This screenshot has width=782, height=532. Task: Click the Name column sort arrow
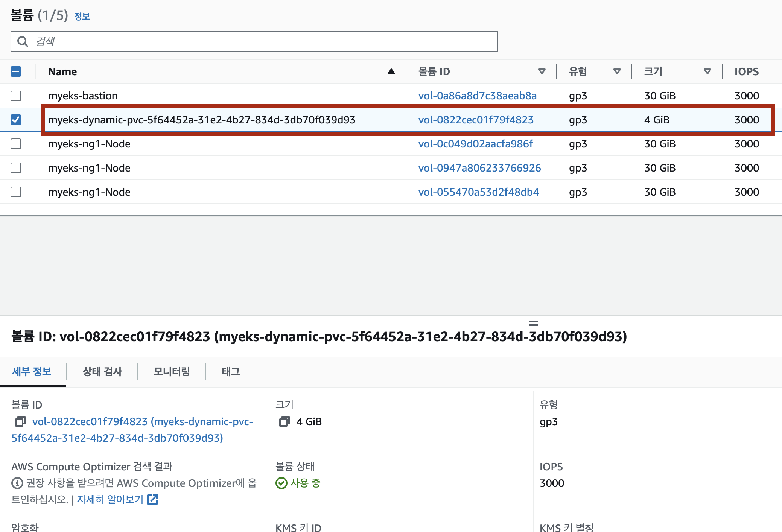[x=391, y=71]
